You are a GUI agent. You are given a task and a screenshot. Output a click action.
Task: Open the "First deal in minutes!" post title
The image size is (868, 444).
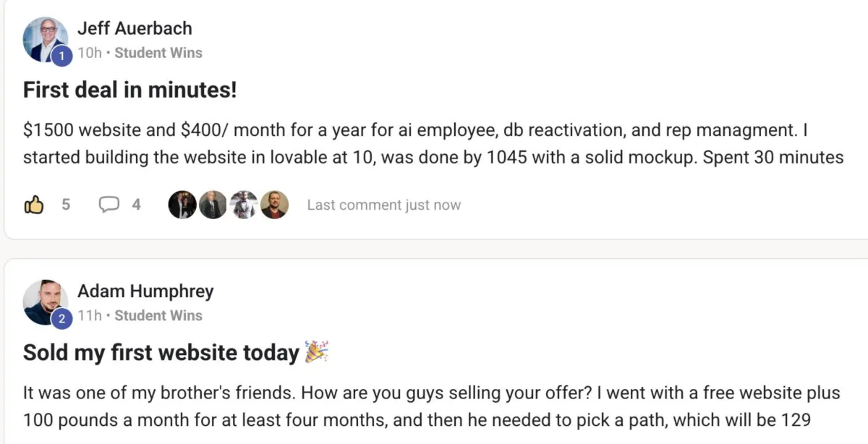[x=130, y=90]
